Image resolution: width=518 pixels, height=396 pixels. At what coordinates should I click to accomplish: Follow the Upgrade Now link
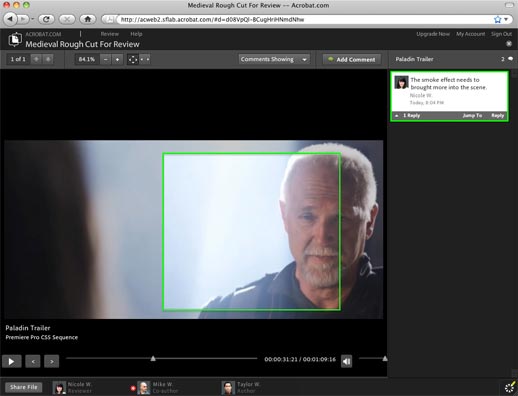point(433,34)
